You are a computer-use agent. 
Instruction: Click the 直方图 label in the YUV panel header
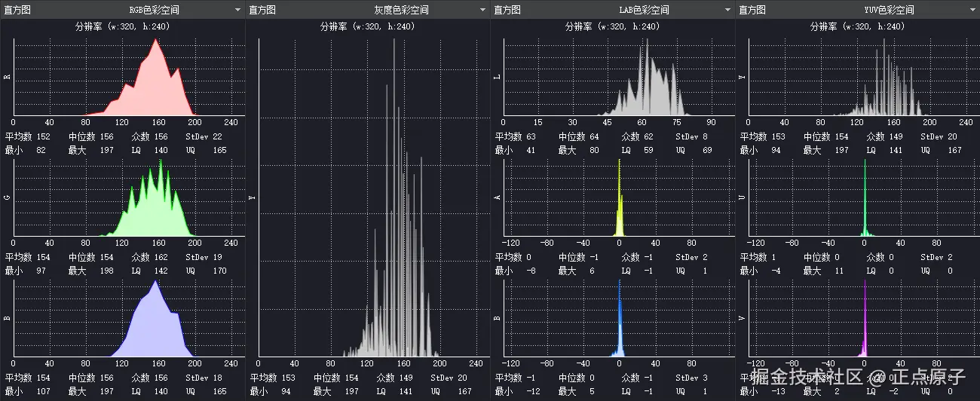[x=752, y=10]
